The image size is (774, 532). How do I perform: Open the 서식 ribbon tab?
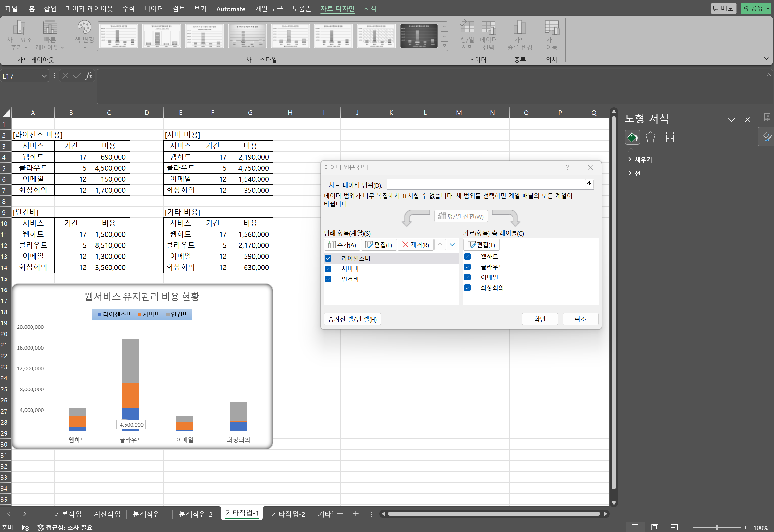point(370,9)
